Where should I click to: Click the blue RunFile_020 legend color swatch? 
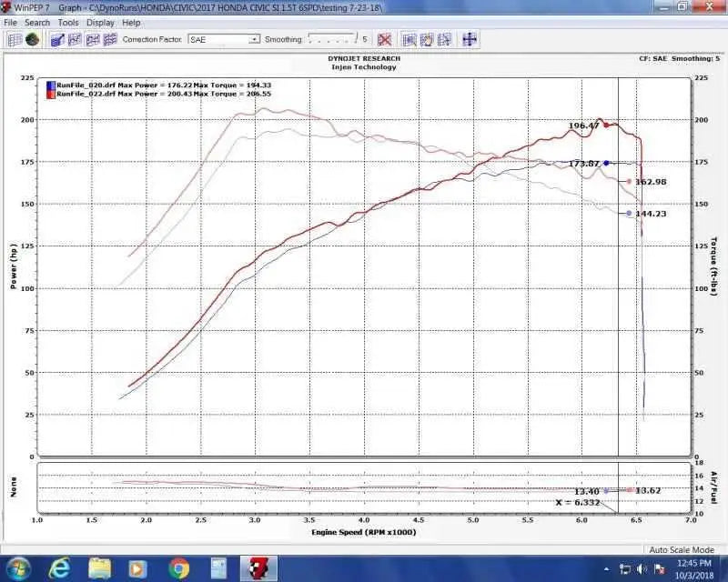click(50, 85)
